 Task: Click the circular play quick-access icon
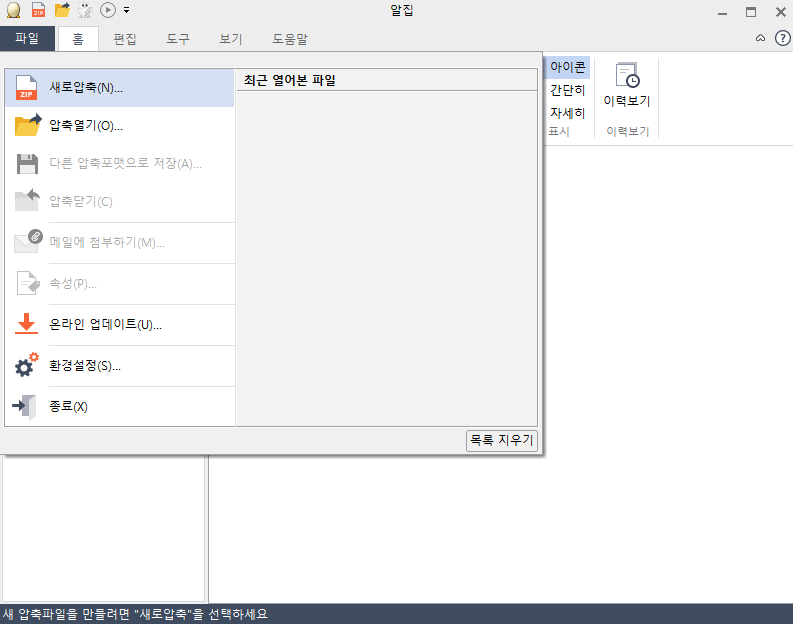(108, 10)
